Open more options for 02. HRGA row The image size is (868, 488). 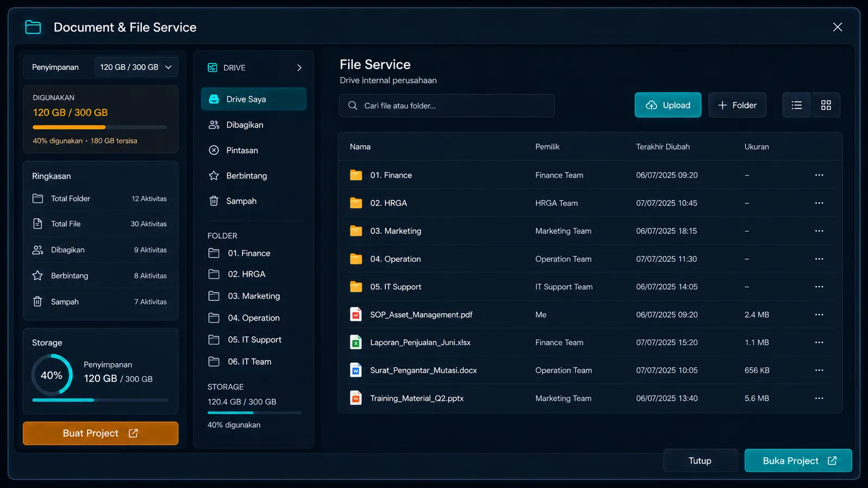pyautogui.click(x=819, y=203)
